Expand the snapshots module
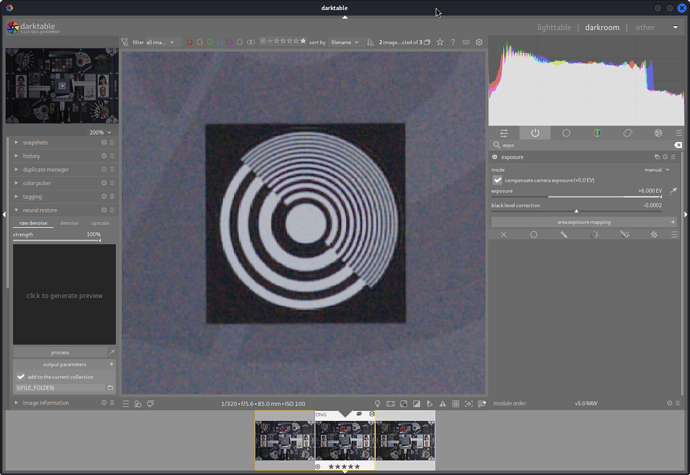The width and height of the screenshot is (690, 475). coord(16,142)
